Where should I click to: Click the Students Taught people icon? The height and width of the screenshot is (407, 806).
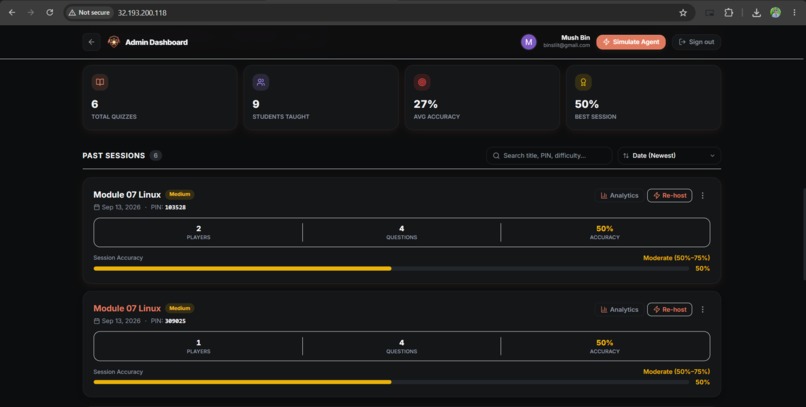pos(261,82)
